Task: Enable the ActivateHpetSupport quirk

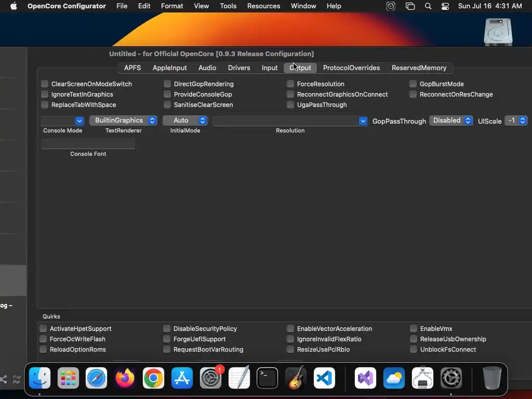Action: 44,328
